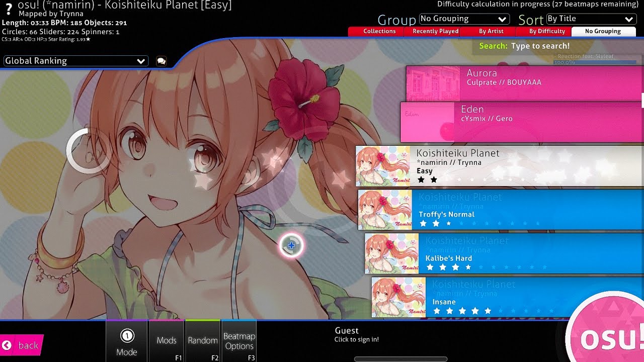Image resolution: width=644 pixels, height=362 pixels.
Task: Select the Kalibe's Hard difficulty text
Action: pyautogui.click(x=449, y=258)
